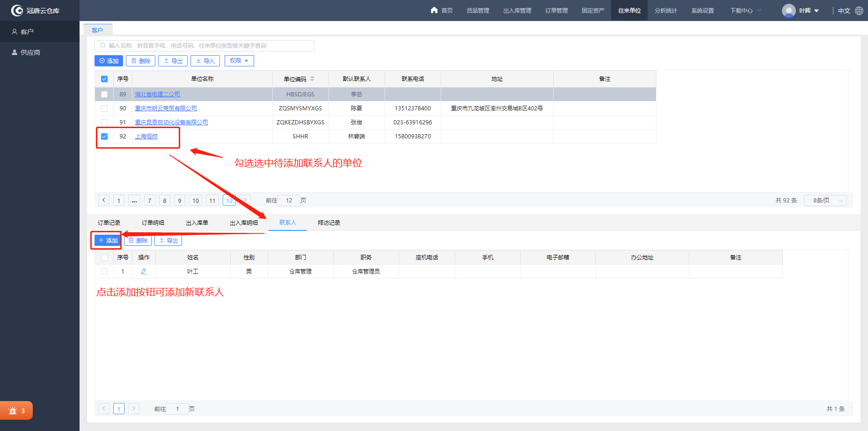This screenshot has width=868, height=431.
Task: Open 客户 in the sidebar
Action: coord(40,31)
